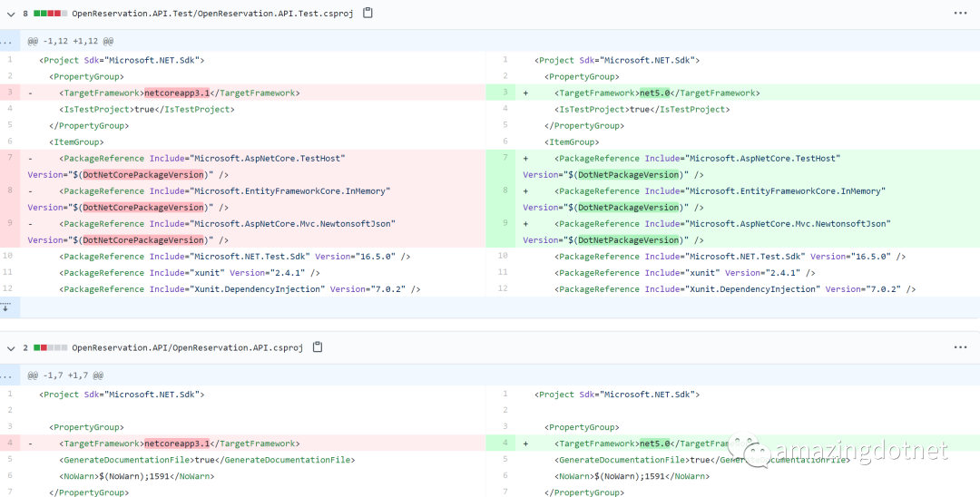Click the diffstat blocks next to 2 changes
The height and width of the screenshot is (497, 980).
click(51, 347)
